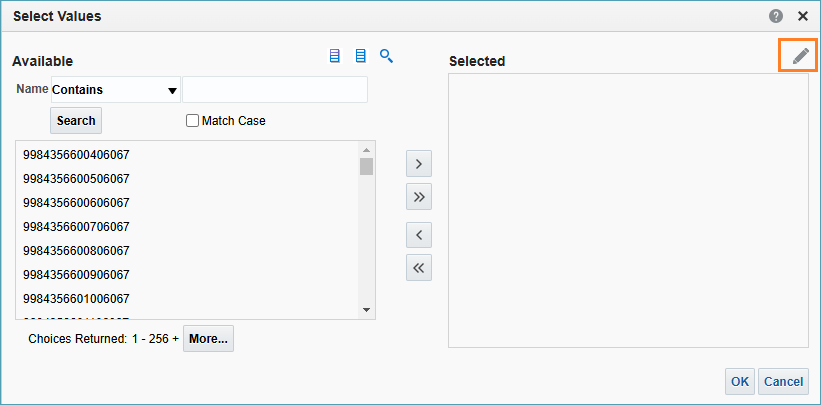Open the help question mark icon
Viewport: 821px width, 405px height.
(x=776, y=17)
